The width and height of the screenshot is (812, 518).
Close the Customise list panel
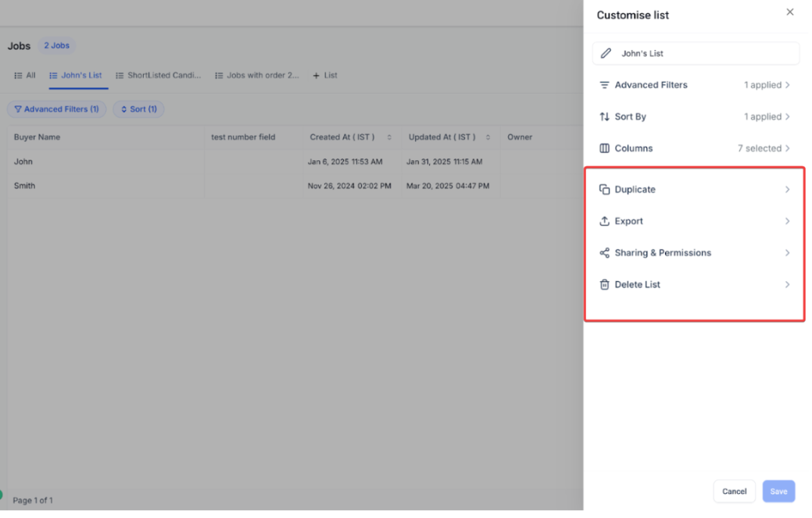coord(789,13)
